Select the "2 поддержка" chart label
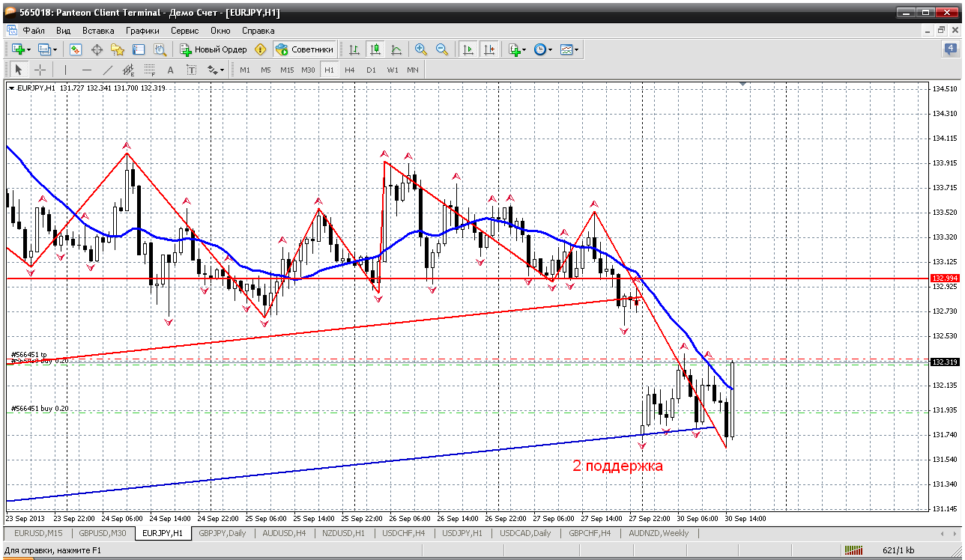 618,466
